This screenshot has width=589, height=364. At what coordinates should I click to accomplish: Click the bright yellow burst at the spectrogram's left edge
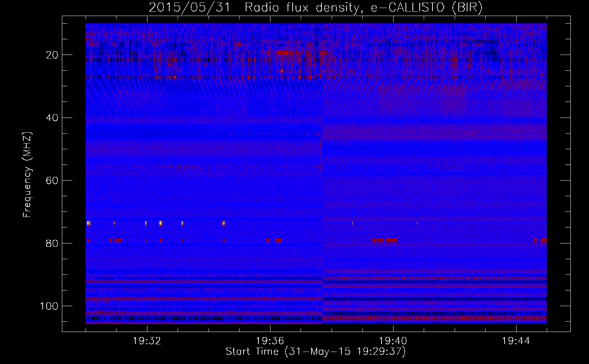(88, 223)
